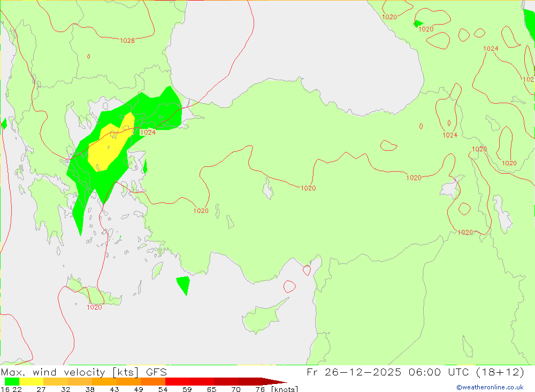
Task: Click legend value '32'
Action: [x=65, y=389]
